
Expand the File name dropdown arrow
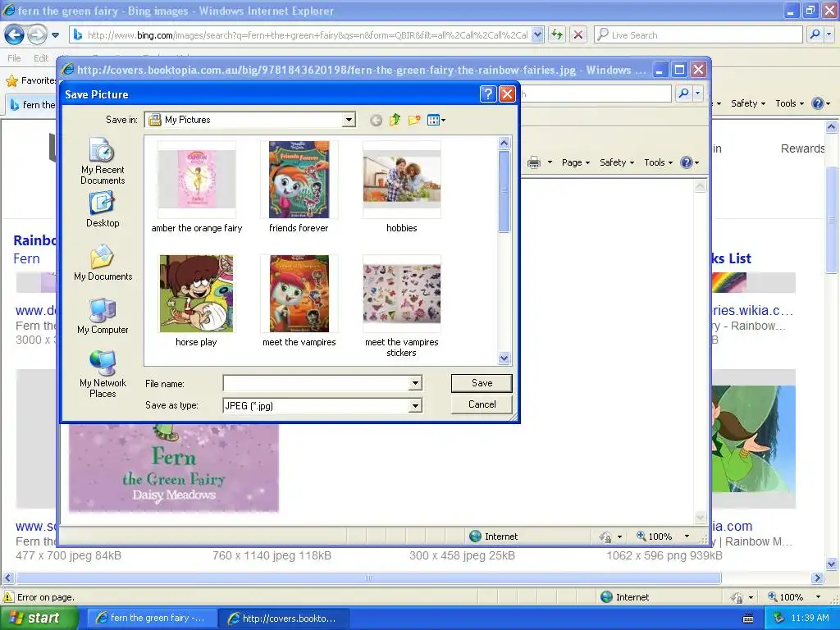click(415, 383)
